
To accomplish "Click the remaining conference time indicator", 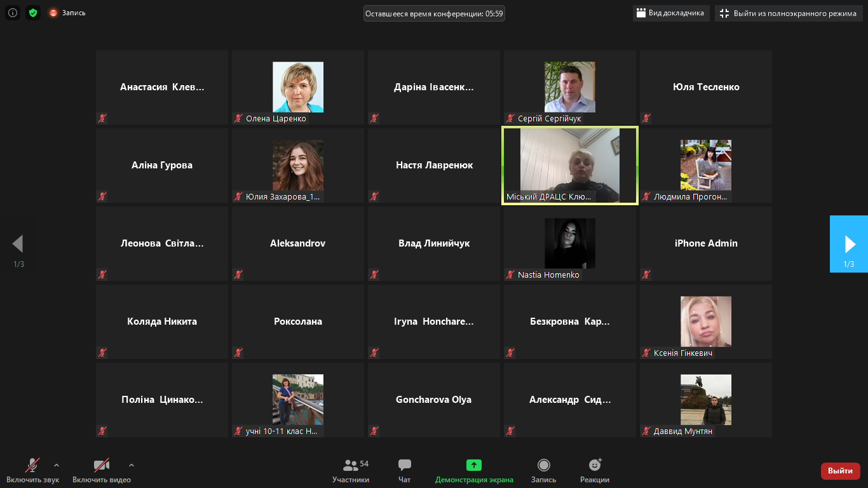I will pos(434,13).
